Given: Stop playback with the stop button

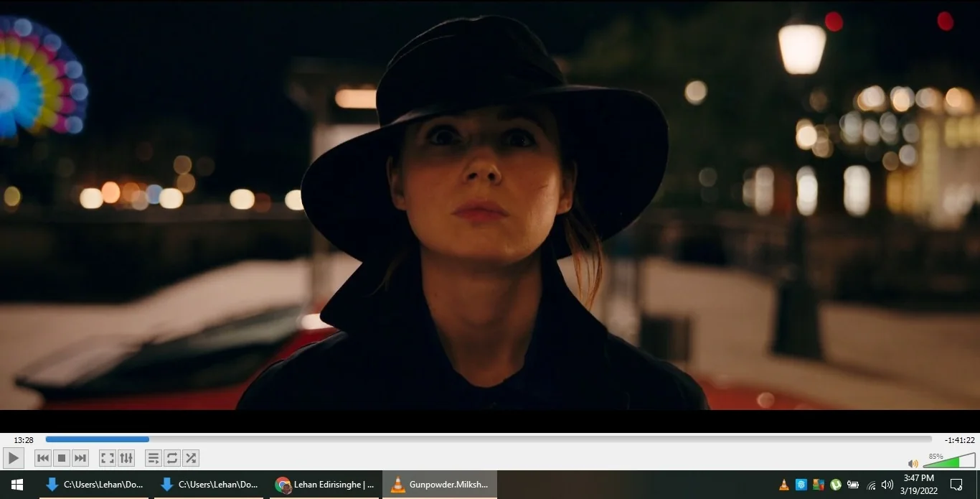Looking at the screenshot, I should tap(62, 458).
